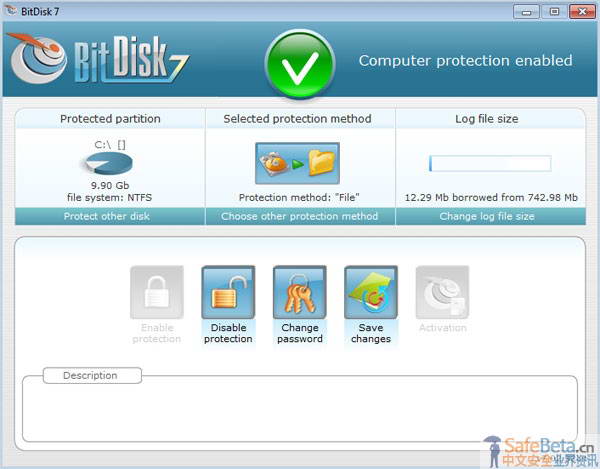
Task: Click the "Selected protection method" header
Action: tap(297, 119)
